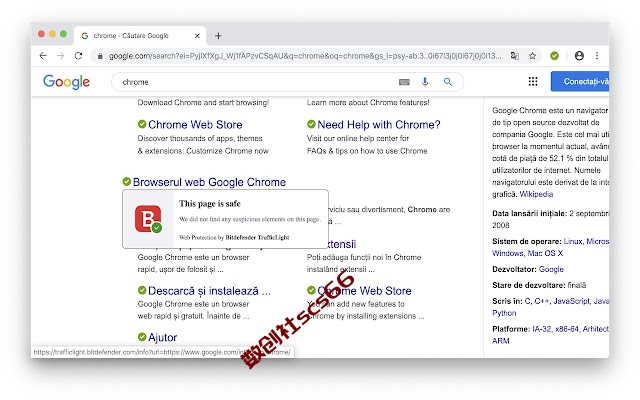This screenshot has width=640, height=400.
Task: Open the 'Windows' link in knowledge panel
Action: [x=508, y=253]
